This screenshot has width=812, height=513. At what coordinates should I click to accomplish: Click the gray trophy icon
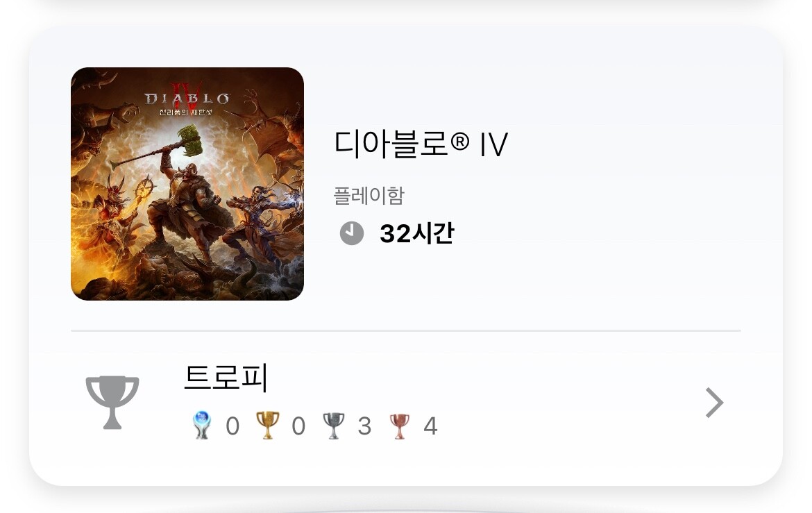pos(112,403)
